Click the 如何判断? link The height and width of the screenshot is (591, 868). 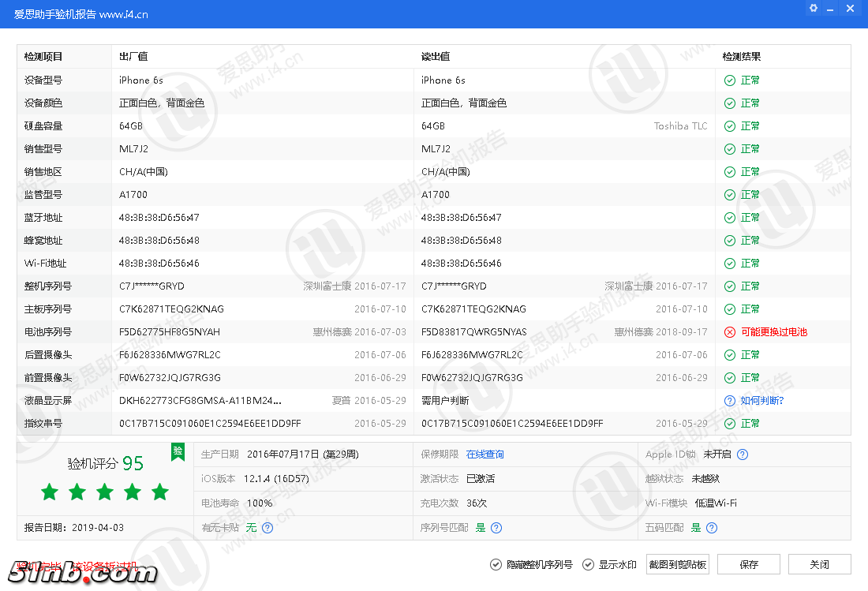762,400
